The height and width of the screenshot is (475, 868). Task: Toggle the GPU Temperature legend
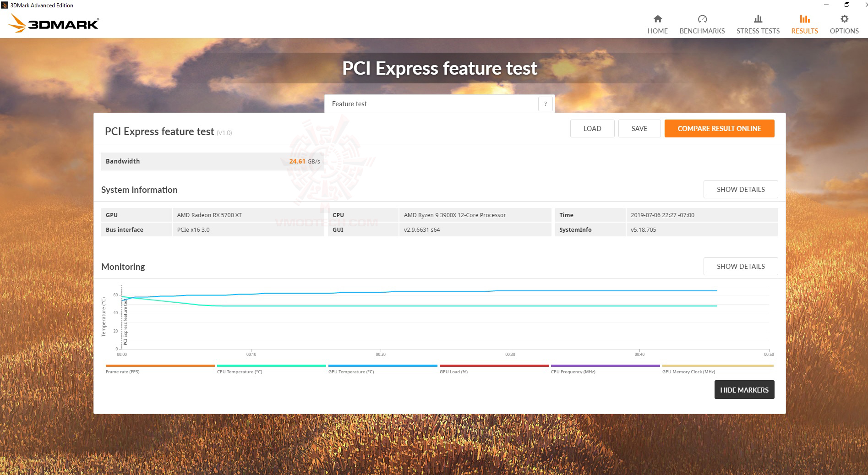click(382, 369)
